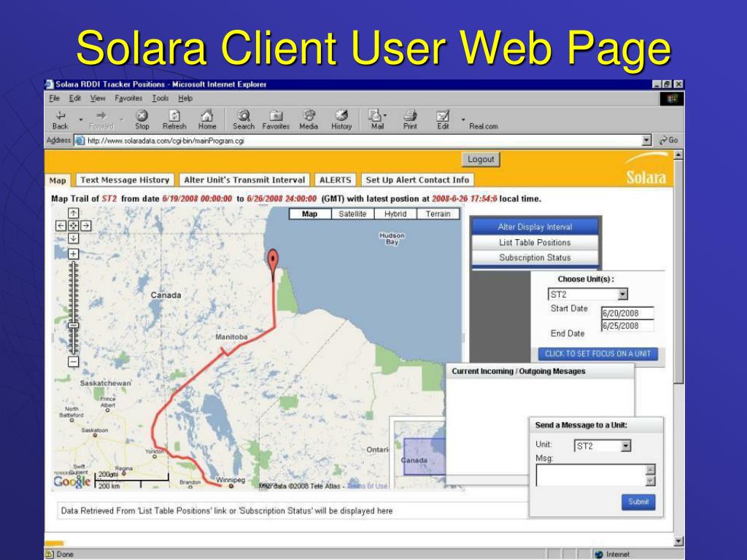Expand the Choose Unit(s) ST2 dropdown
Screen dimensions: 747x560
point(623,295)
